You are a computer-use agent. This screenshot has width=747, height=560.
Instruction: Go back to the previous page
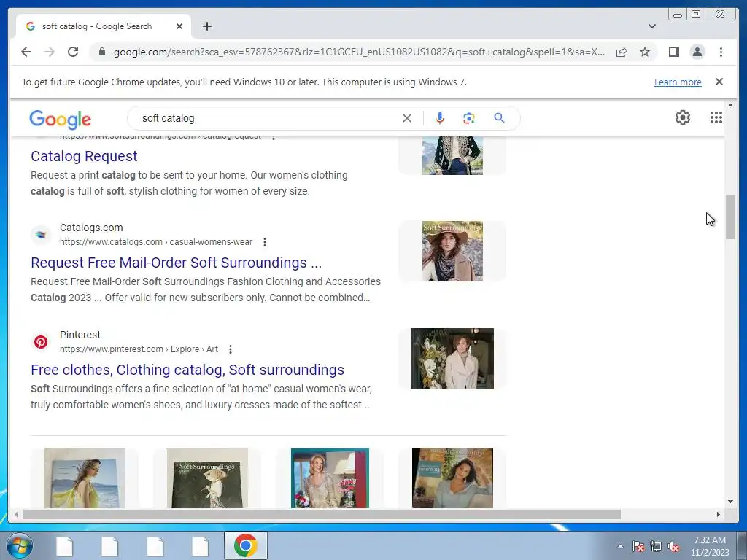point(26,52)
